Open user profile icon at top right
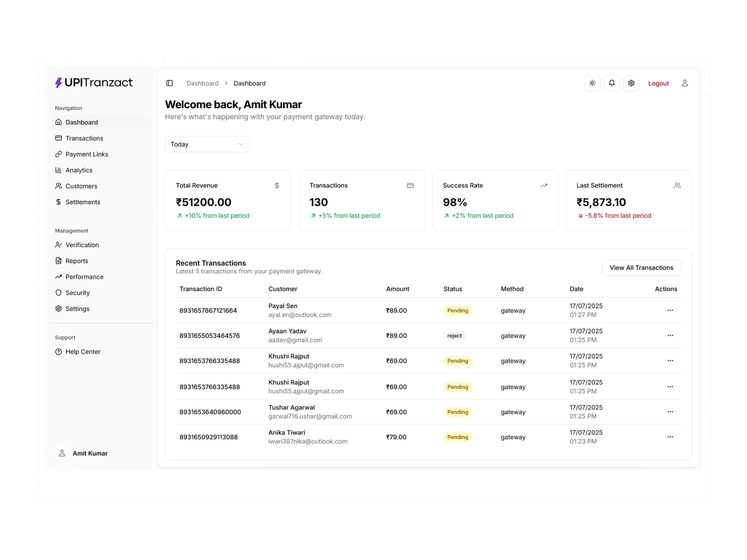 coord(684,83)
